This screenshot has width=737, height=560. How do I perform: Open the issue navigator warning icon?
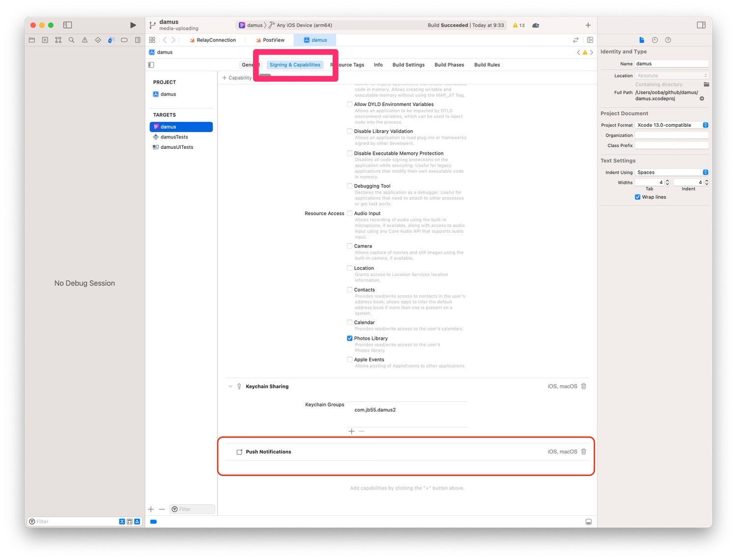85,40
